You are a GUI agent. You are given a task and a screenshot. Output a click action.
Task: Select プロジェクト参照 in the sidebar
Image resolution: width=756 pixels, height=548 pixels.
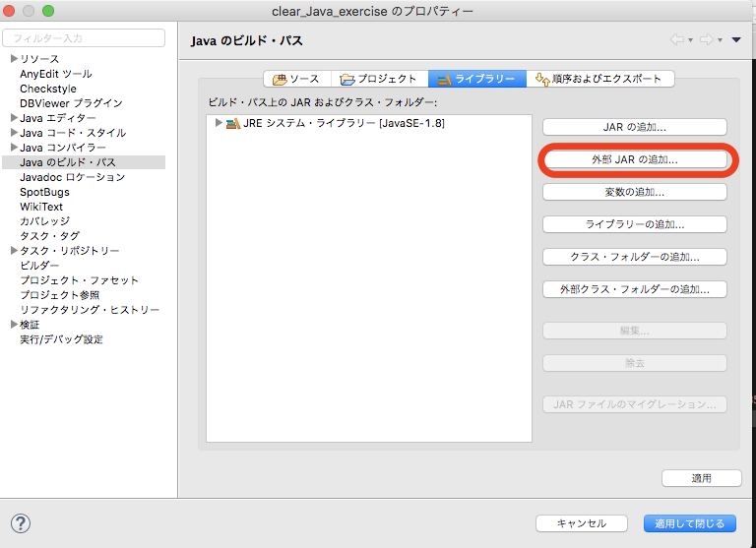point(60,295)
